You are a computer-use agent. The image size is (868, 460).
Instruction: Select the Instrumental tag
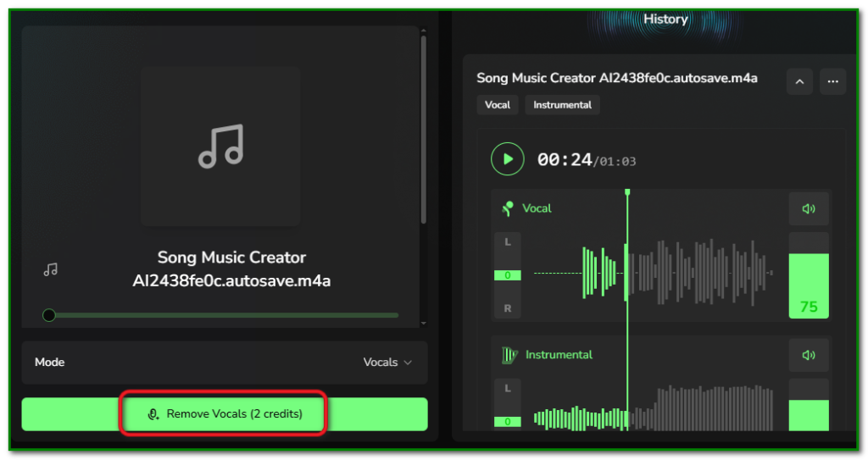tap(563, 105)
